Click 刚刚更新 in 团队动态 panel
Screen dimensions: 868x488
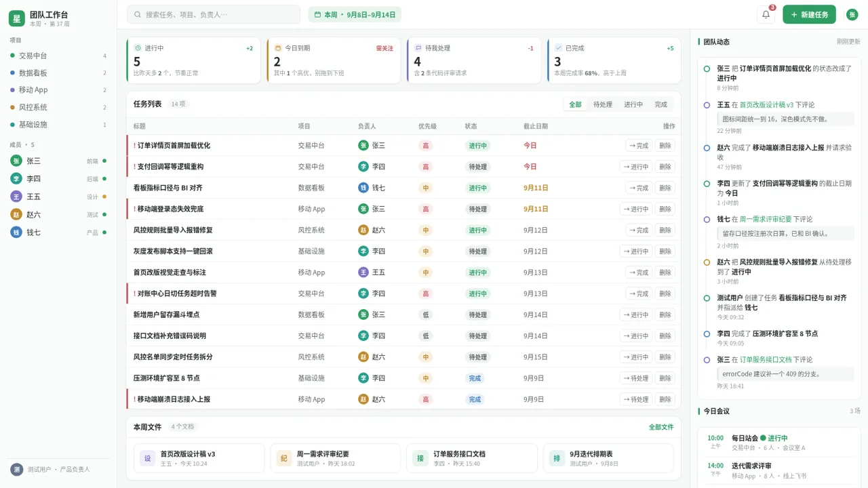coord(848,41)
